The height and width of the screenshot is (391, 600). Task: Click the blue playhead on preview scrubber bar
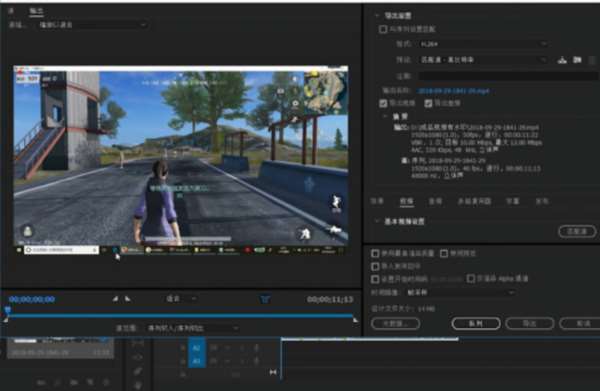coord(7,310)
